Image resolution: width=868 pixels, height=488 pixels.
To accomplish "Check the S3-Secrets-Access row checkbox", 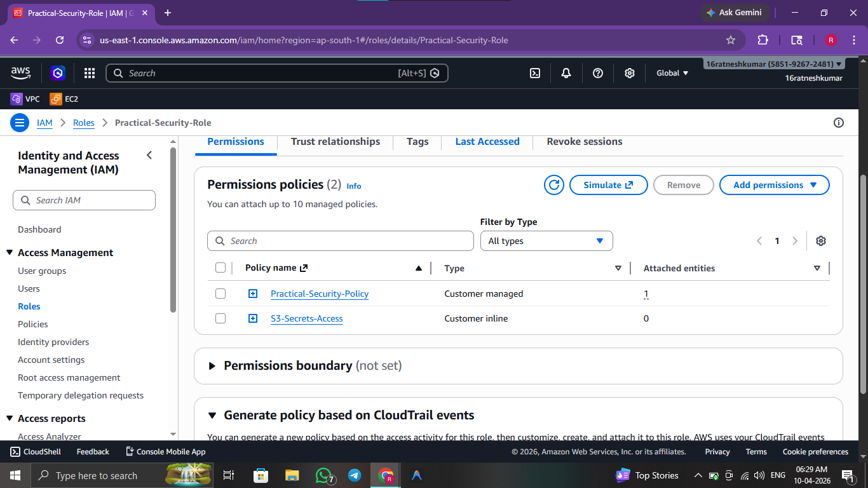I will coord(220,318).
